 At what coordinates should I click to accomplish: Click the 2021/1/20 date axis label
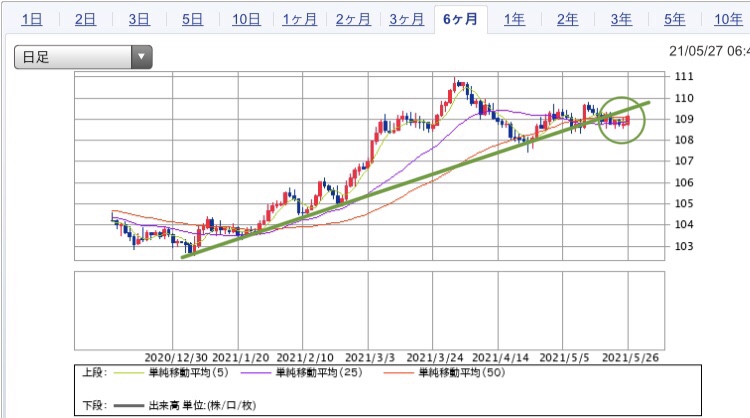pyautogui.click(x=241, y=358)
